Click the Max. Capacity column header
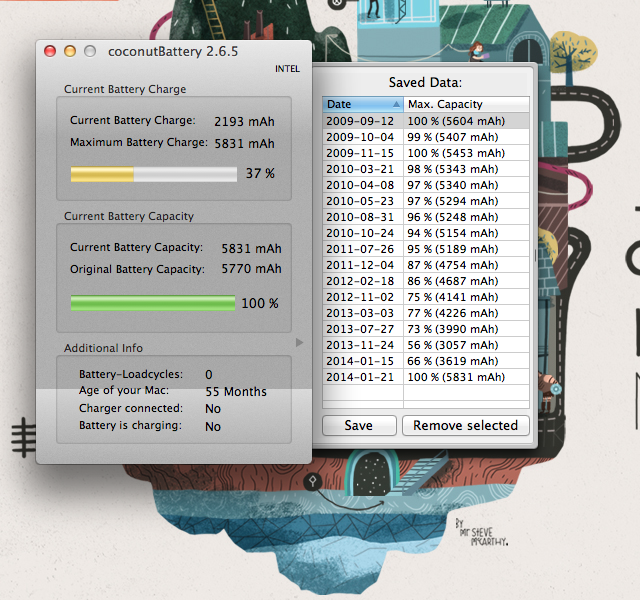640x600 pixels. pos(467,104)
